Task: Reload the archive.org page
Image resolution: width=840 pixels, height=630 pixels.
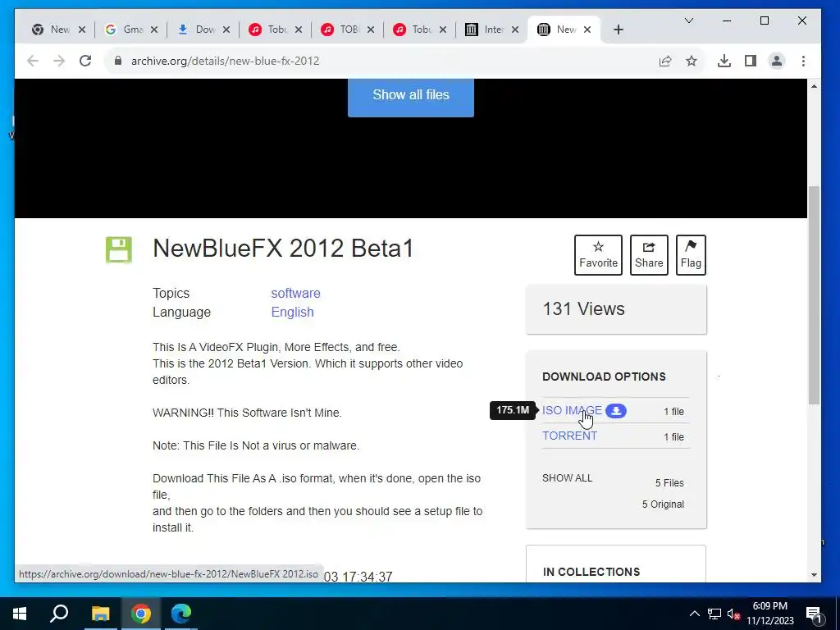Action: [85, 61]
